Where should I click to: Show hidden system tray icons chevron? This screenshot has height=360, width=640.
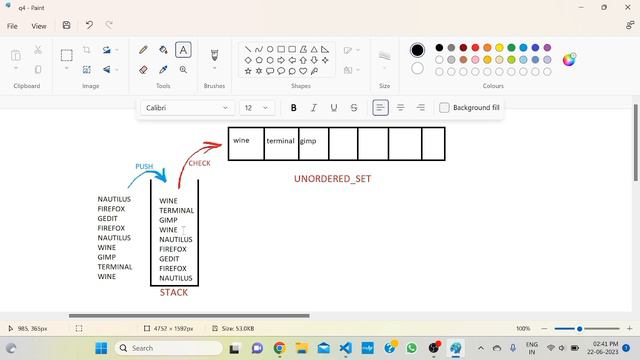tap(481, 348)
